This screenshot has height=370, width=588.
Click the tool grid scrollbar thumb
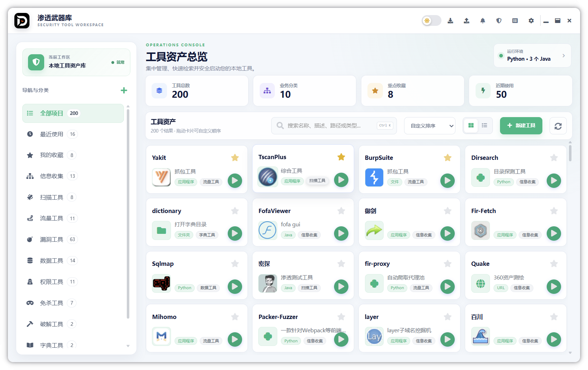tap(570, 153)
